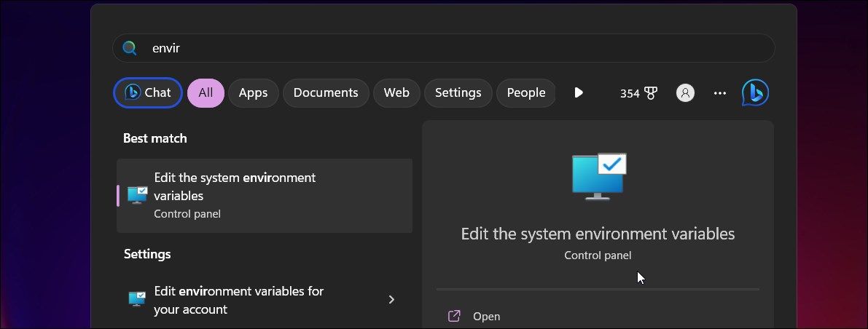Expand the chevron for account environment variables
868x329 pixels.
tap(391, 300)
